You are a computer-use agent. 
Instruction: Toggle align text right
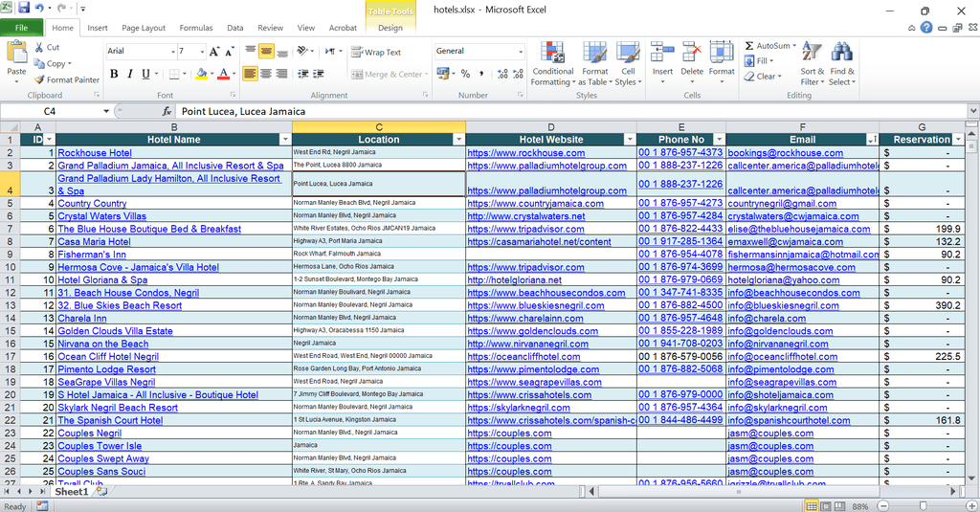coord(282,74)
